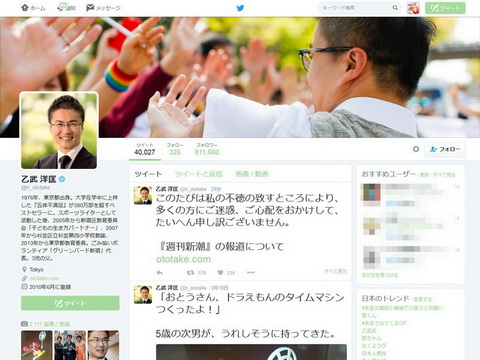Click the 2010年6月に登録 join date
The height and width of the screenshot is (360, 480).
click(x=50, y=287)
